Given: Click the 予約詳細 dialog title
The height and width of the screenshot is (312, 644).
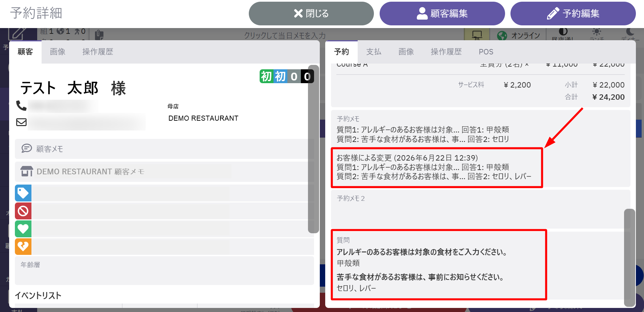Looking at the screenshot, I should pyautogui.click(x=36, y=13).
